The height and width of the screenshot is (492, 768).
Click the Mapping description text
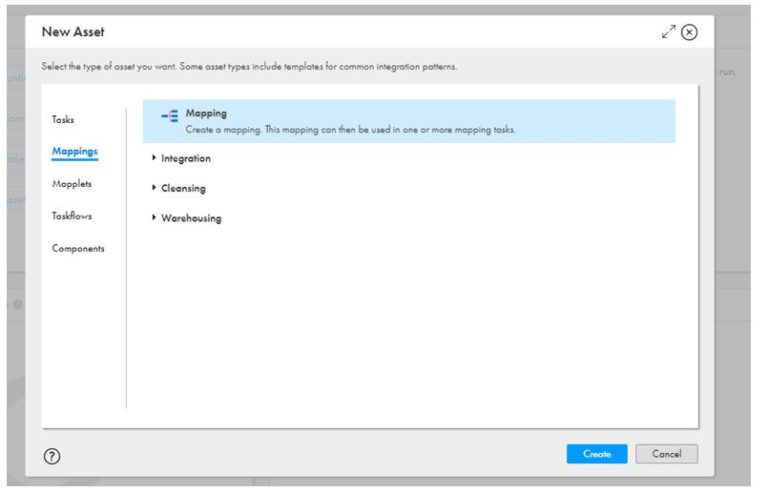coord(350,130)
